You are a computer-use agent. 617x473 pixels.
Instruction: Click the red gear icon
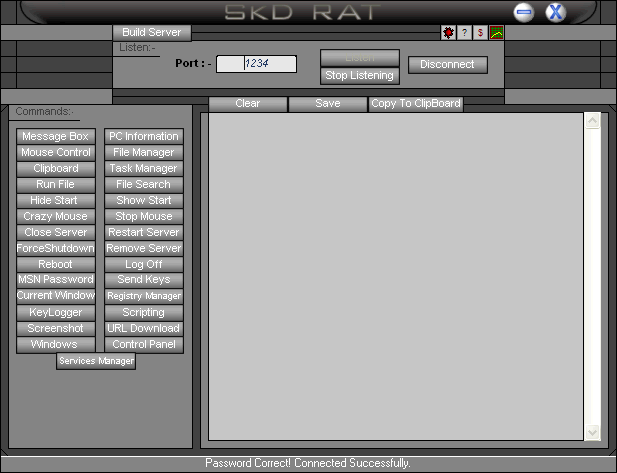[448, 33]
